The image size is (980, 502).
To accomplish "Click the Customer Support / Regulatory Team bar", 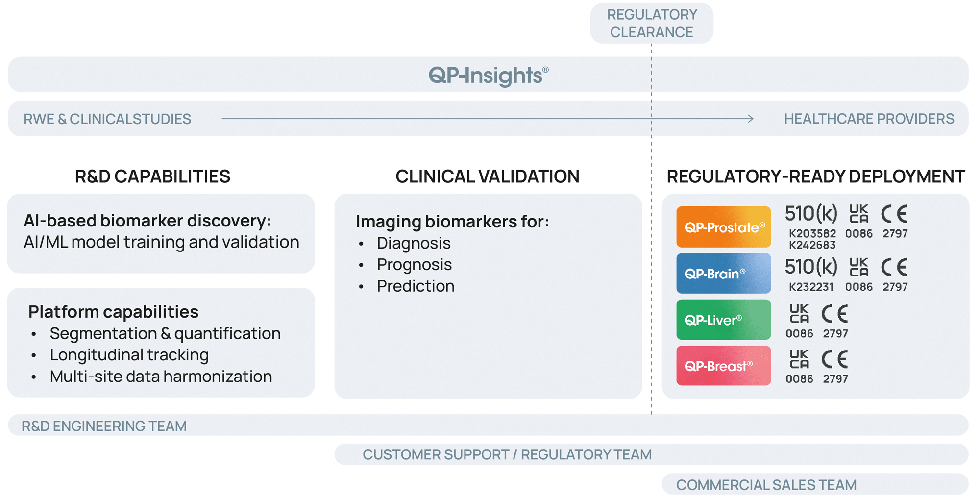I will pyautogui.click(x=651, y=454).
